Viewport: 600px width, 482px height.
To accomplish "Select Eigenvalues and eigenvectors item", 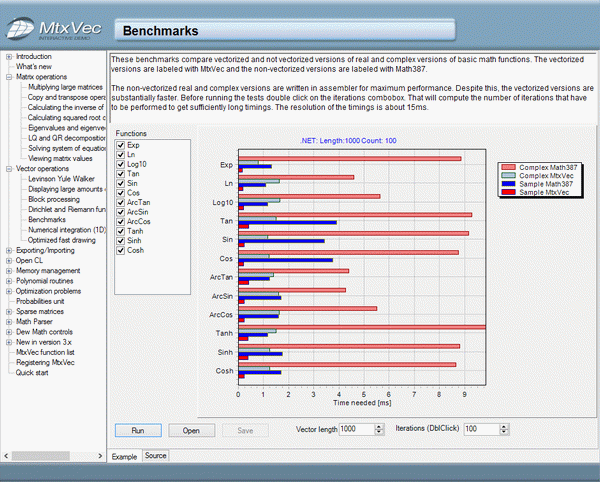I will [x=67, y=128].
